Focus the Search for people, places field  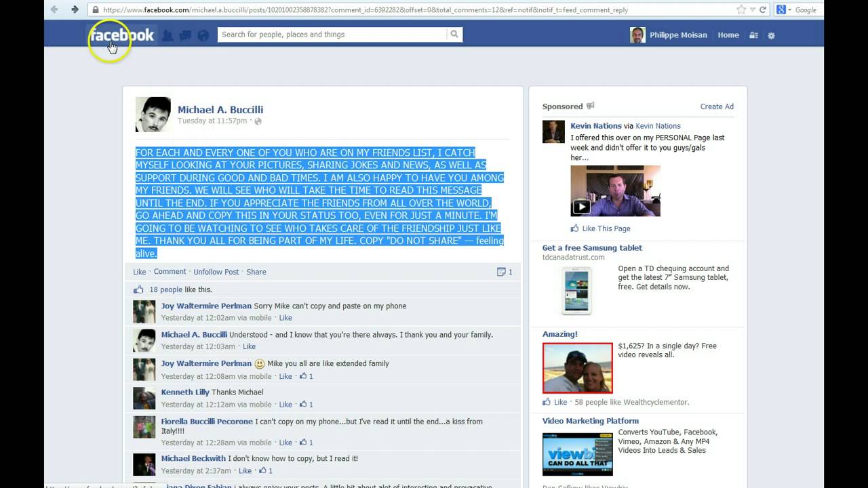click(332, 35)
